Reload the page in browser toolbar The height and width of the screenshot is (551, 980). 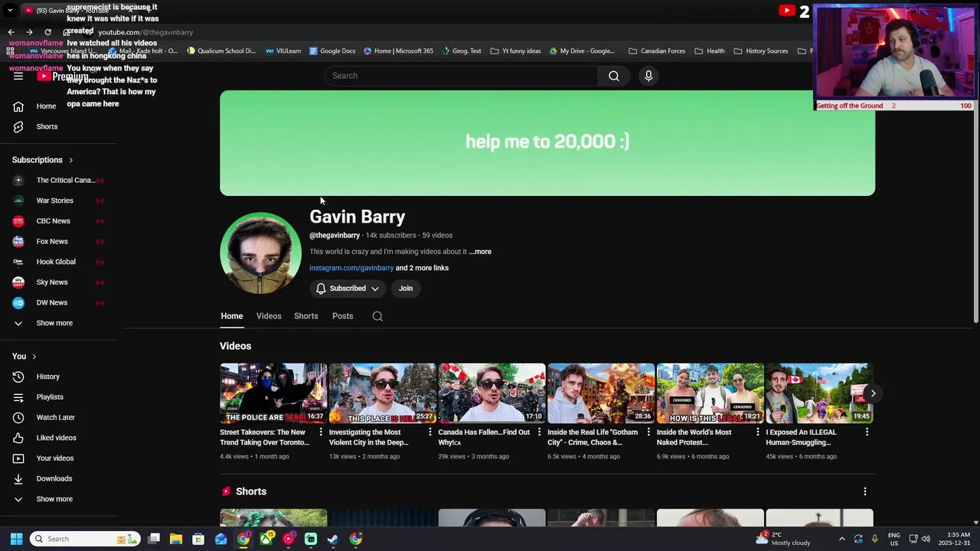coord(47,32)
